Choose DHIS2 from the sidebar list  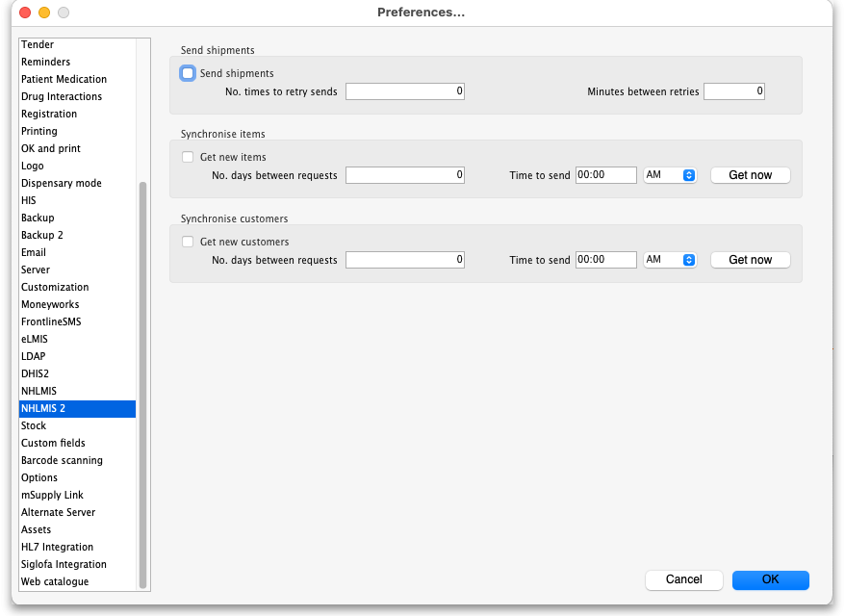coord(35,373)
